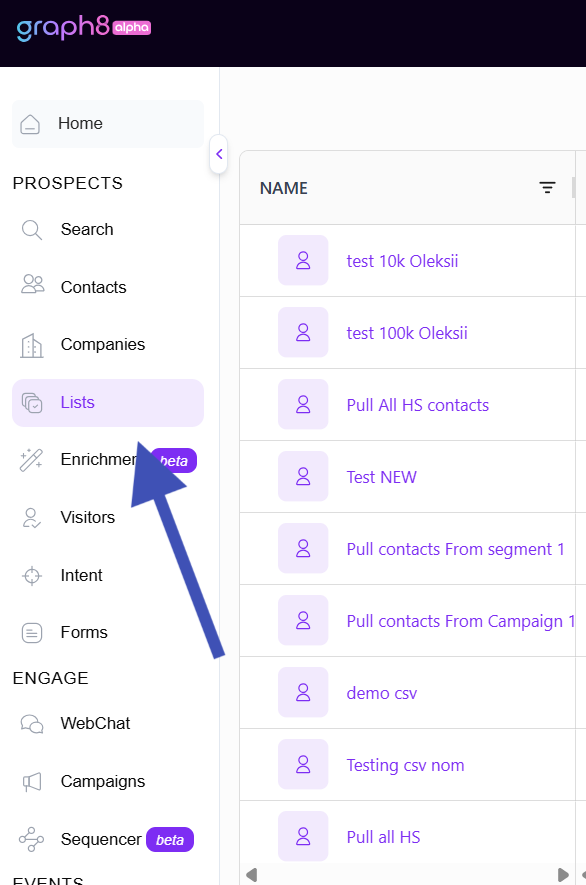This screenshot has height=885, width=586.
Task: Open the Lists menu item
Action: click(x=108, y=402)
